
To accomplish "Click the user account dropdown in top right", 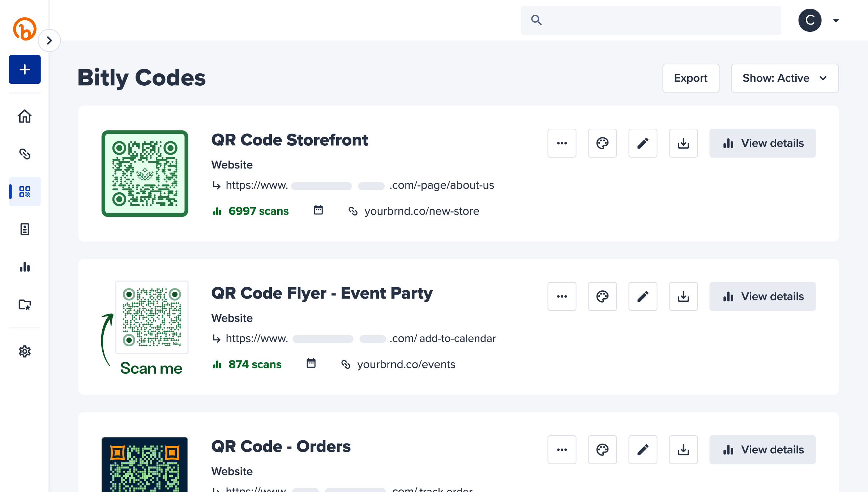I will [833, 20].
